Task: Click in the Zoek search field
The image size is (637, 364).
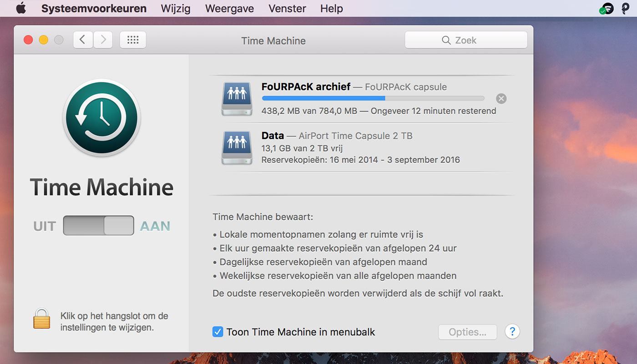Action: pyautogui.click(x=466, y=40)
